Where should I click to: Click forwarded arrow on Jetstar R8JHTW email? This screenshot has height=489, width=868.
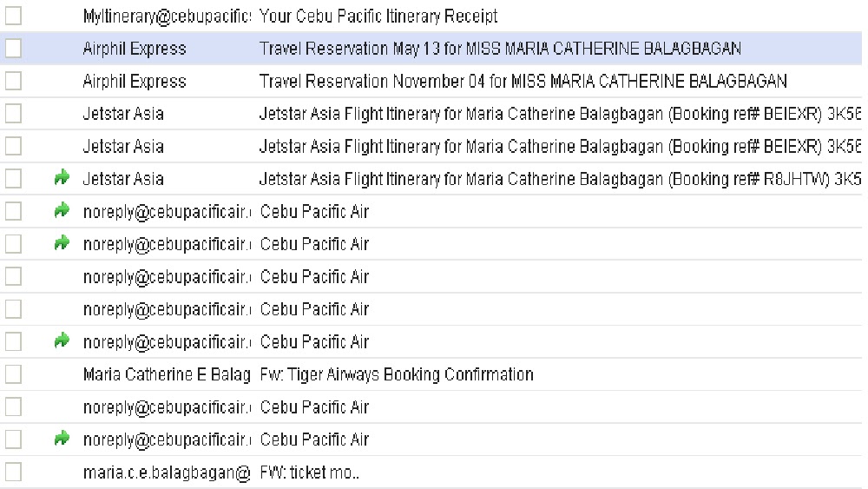61,179
